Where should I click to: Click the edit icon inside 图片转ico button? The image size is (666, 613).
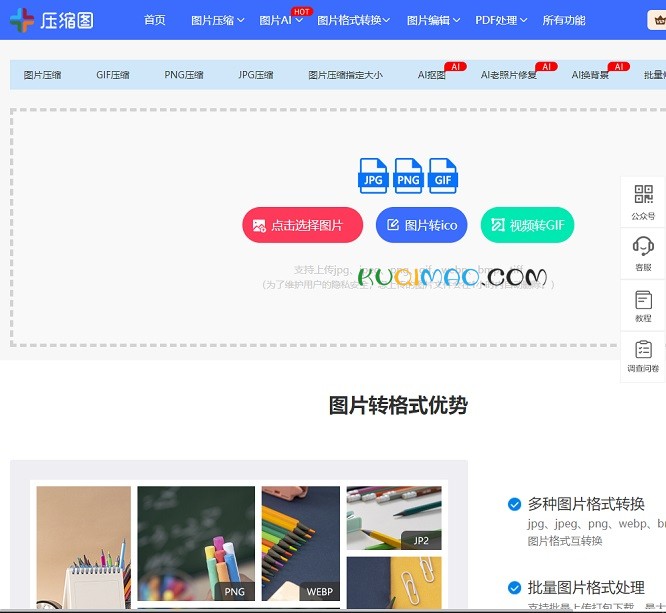[393, 225]
